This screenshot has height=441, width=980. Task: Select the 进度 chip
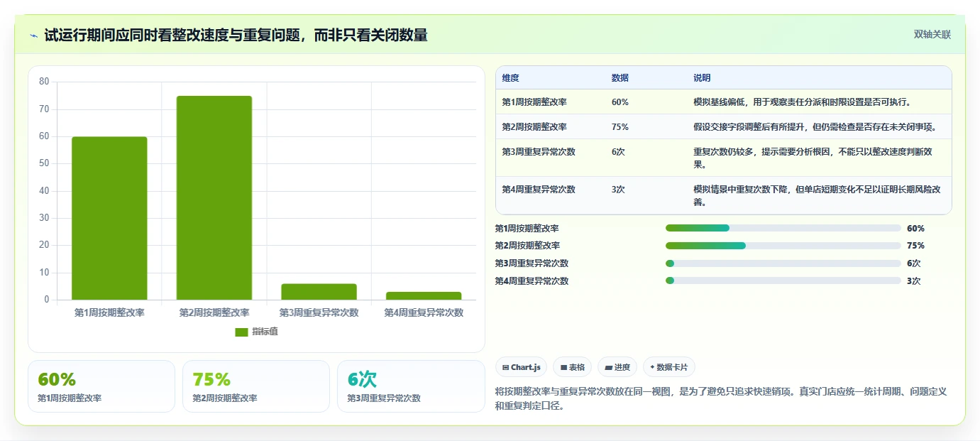click(x=617, y=367)
